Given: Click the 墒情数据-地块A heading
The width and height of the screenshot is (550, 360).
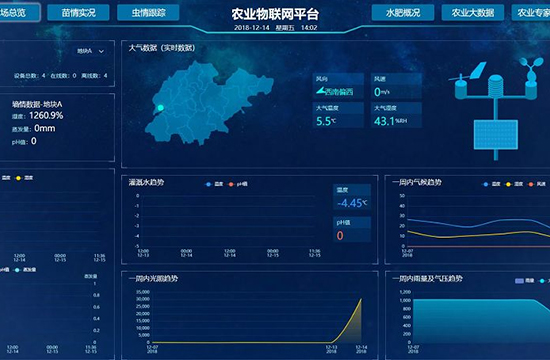Looking at the screenshot, I should 37,104.
